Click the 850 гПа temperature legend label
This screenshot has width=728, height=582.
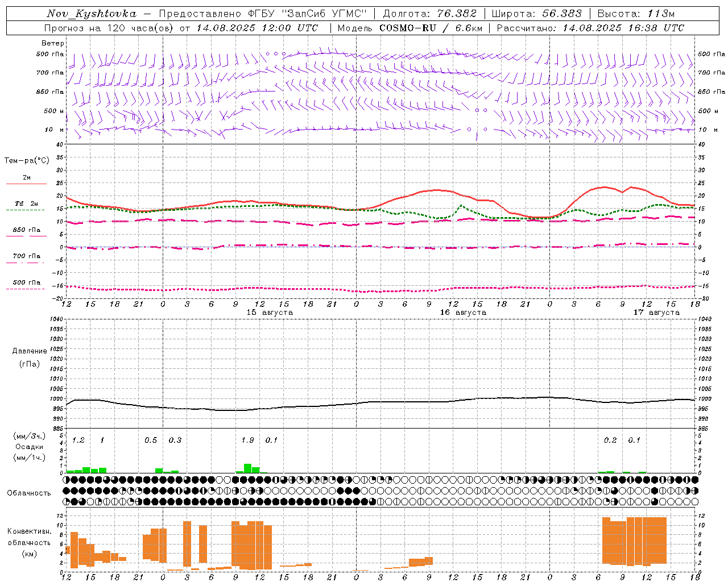pos(27,230)
